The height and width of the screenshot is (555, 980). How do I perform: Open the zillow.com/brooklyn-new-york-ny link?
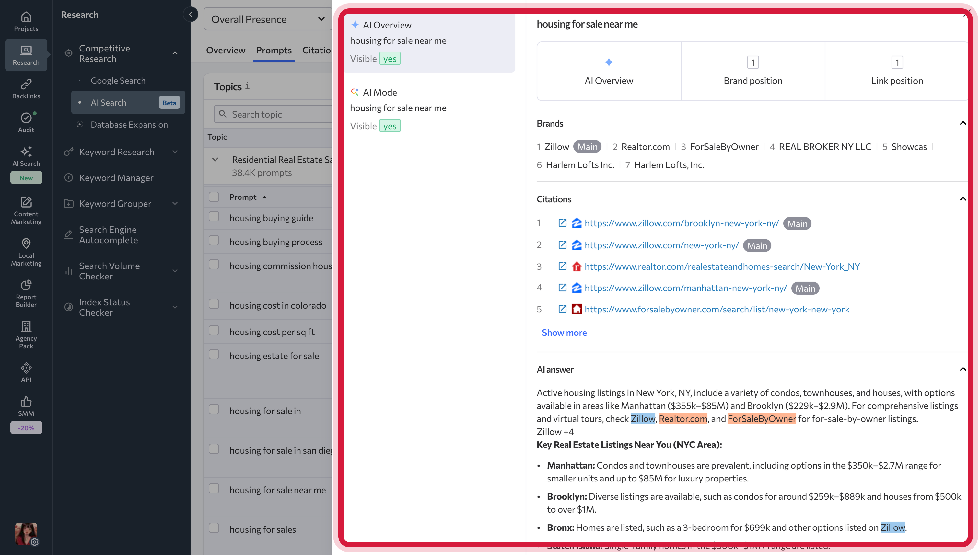coord(682,223)
